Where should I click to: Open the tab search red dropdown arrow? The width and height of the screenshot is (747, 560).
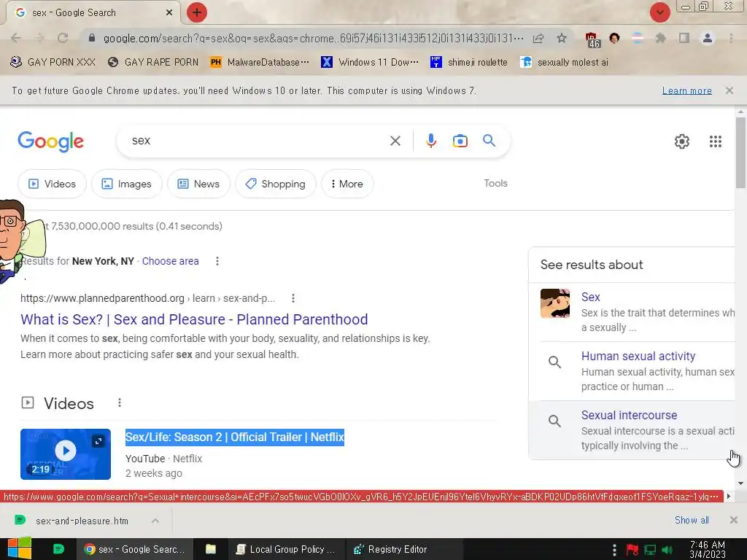pos(659,12)
